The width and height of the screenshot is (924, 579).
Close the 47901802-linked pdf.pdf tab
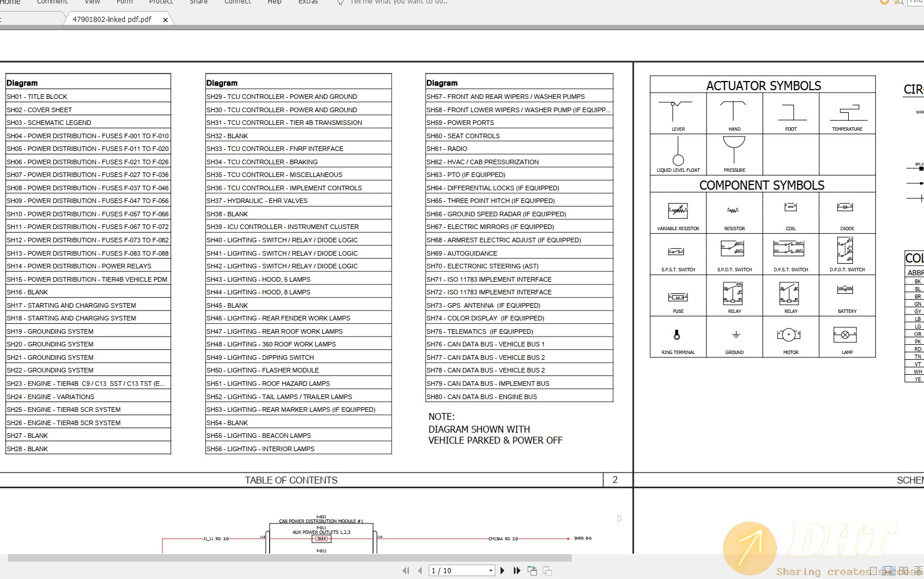click(x=165, y=20)
